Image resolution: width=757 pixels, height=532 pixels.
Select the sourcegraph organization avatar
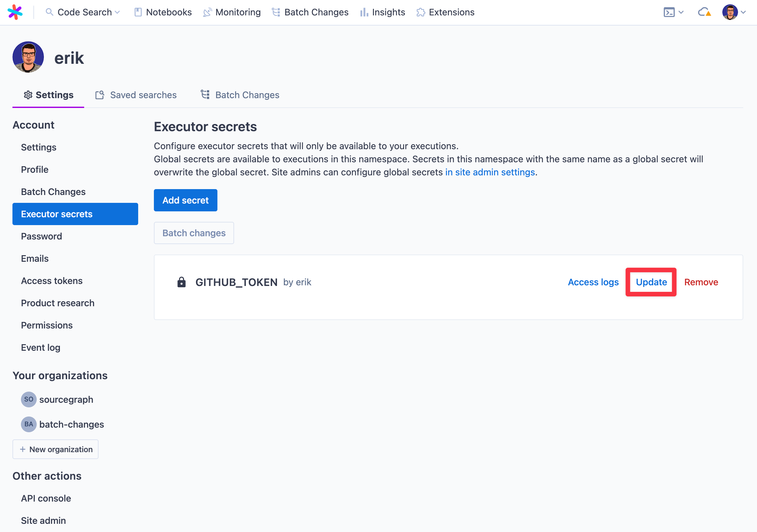[x=28, y=399]
